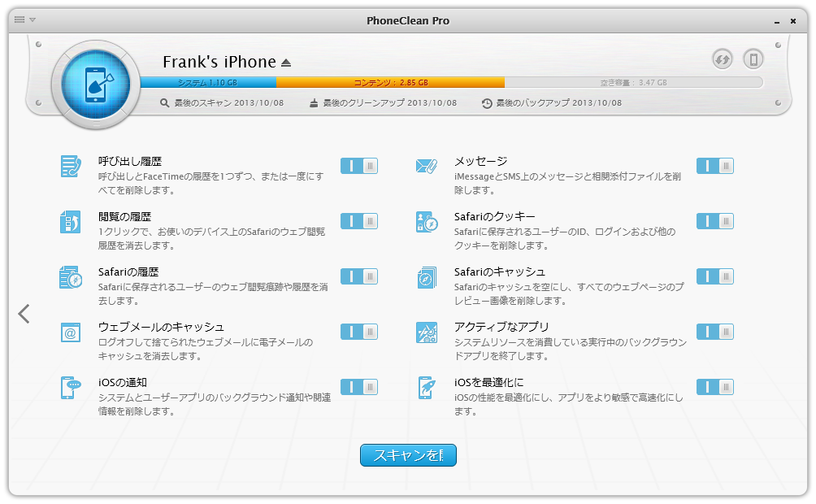Click the ウェブメールのキャッシュ @ icon
Image resolution: width=816 pixels, height=504 pixels.
coord(70,332)
